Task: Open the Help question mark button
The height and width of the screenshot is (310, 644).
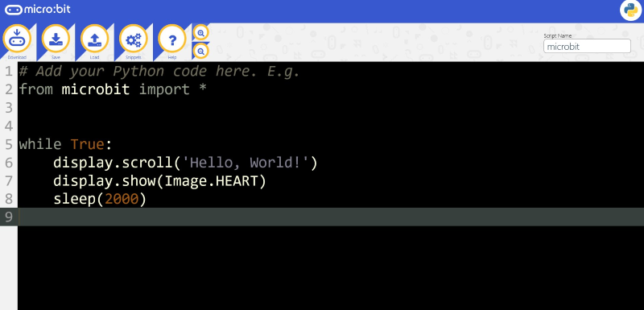Action: [172, 39]
